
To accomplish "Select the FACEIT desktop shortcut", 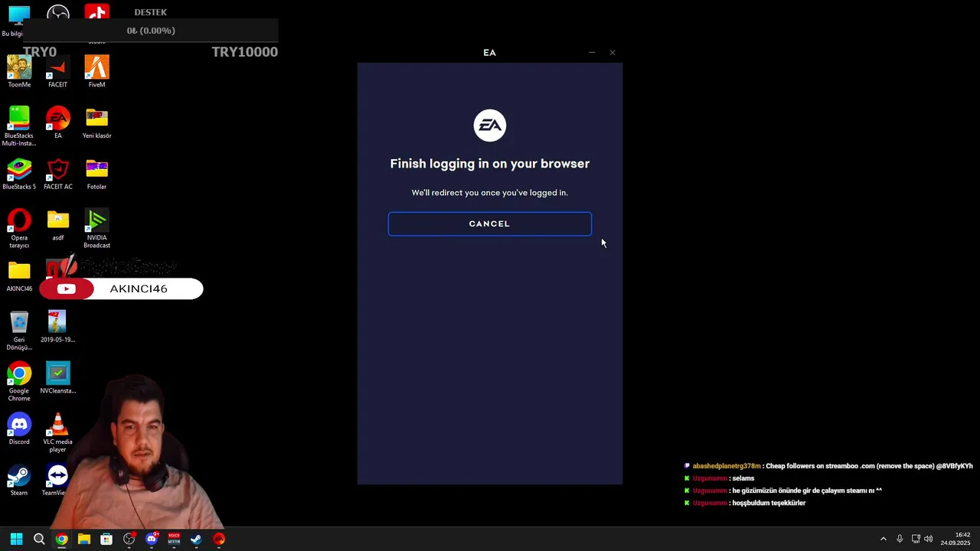I will (x=57, y=72).
